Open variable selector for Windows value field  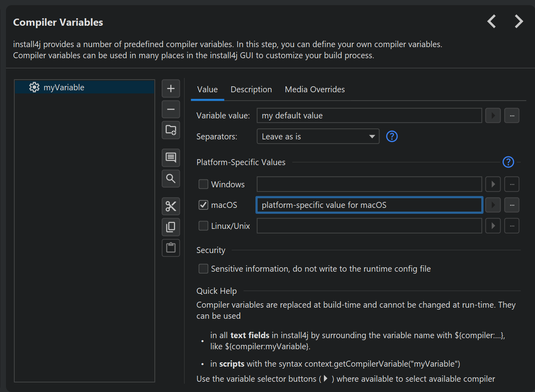(x=493, y=184)
